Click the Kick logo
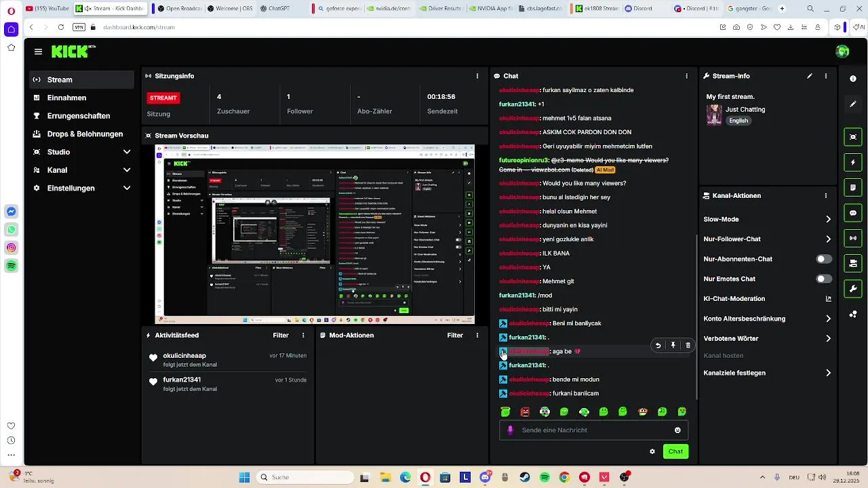 (x=74, y=52)
